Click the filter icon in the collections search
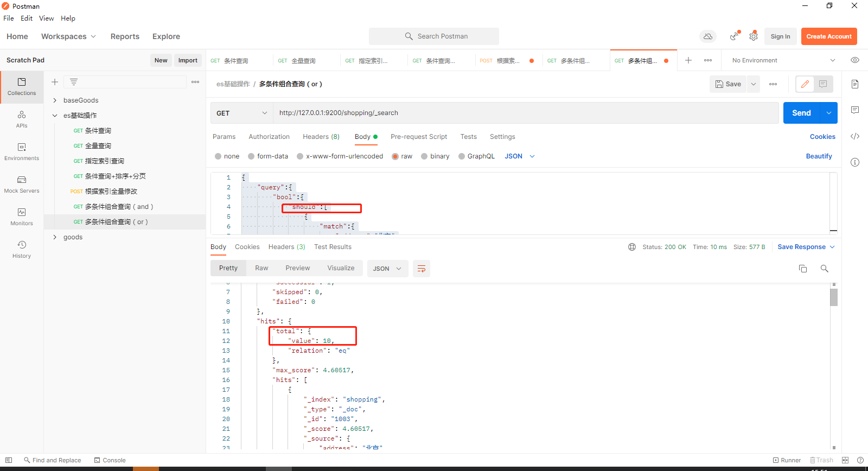 [x=74, y=82]
